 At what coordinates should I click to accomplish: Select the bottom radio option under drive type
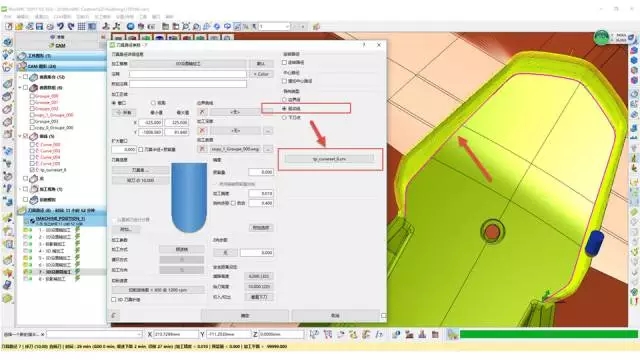tap(284, 118)
